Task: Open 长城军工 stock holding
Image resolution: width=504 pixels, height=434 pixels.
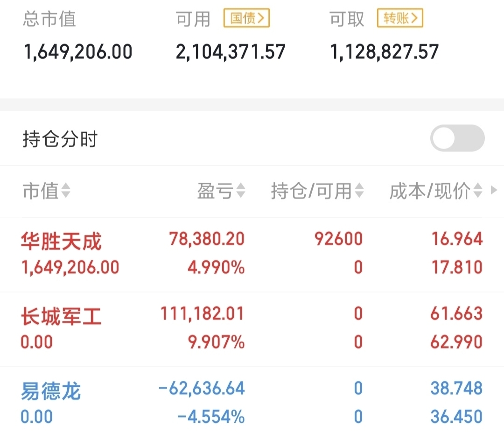Action: [x=61, y=316]
